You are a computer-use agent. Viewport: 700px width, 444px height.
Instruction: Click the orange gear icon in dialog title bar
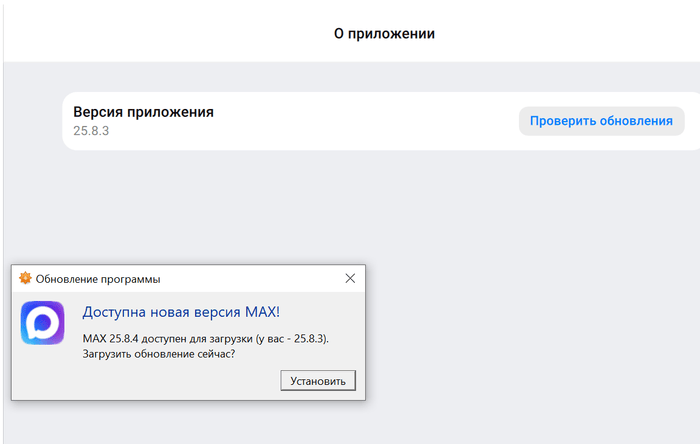click(x=26, y=278)
